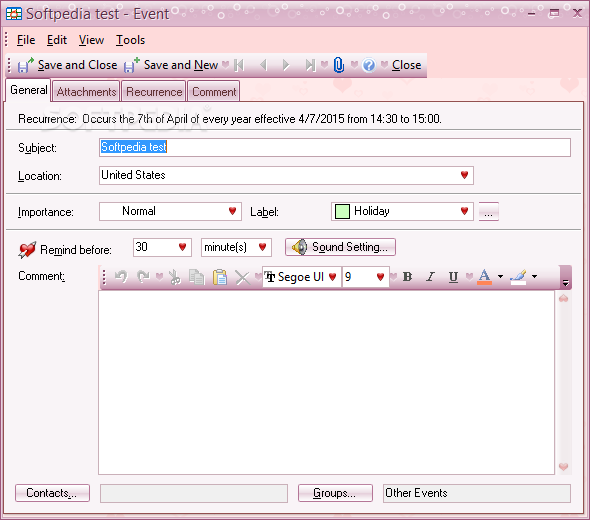Open the Edit menu
The image size is (590, 520).
pos(57,40)
